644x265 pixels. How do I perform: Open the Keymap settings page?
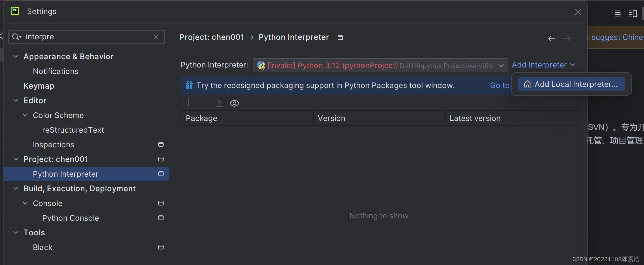point(39,86)
